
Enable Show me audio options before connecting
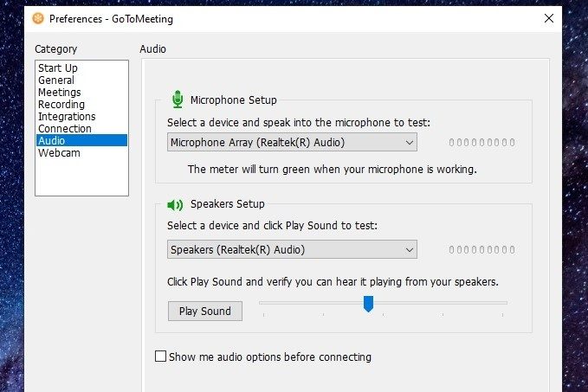(x=160, y=357)
